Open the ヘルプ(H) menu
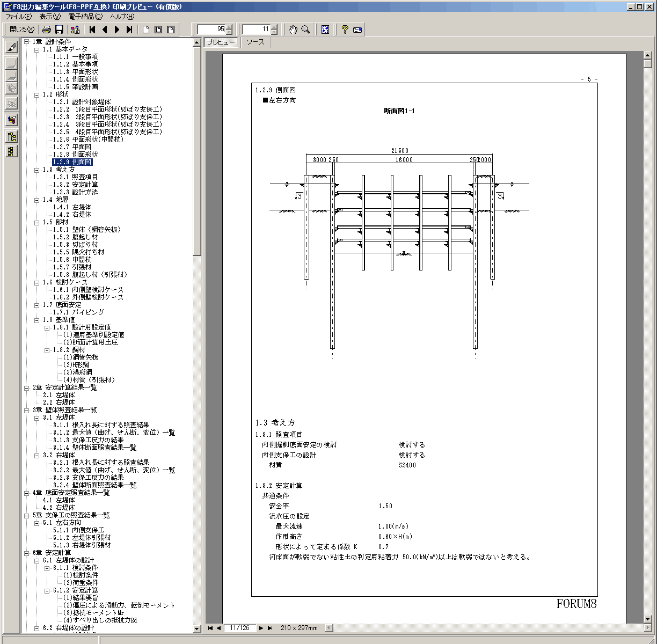This screenshot has height=644, width=657. click(x=122, y=17)
